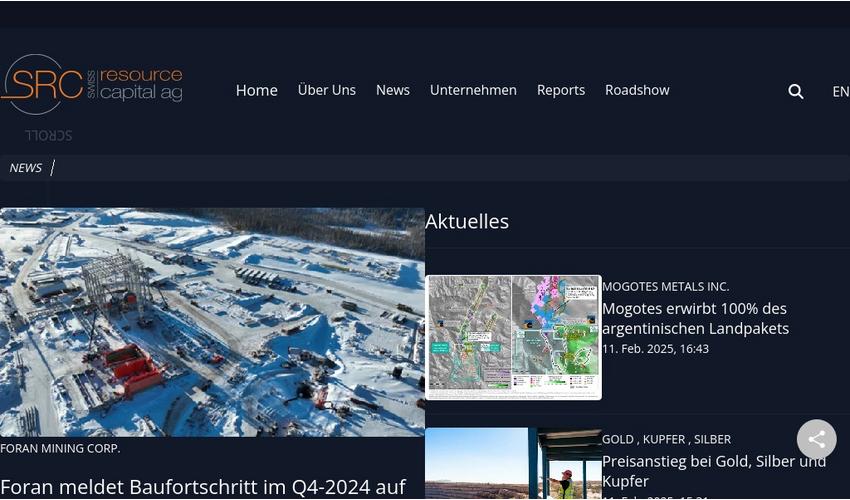Viewport: 850px width, 500px height.
Task: Click the mirrored SCROLL label under the logo
Action: [48, 135]
